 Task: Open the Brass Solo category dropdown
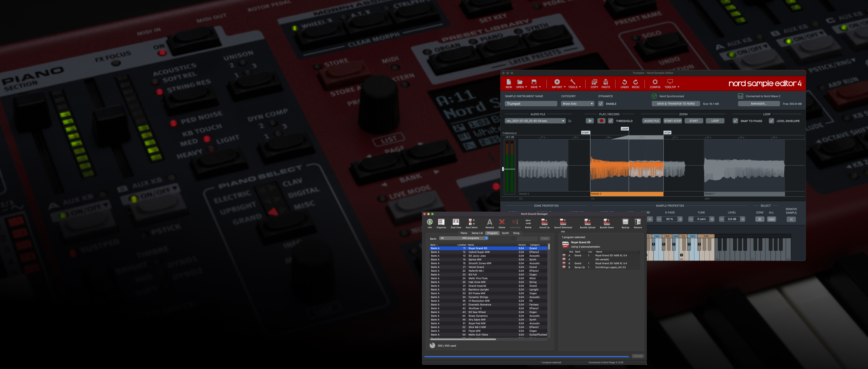577,104
